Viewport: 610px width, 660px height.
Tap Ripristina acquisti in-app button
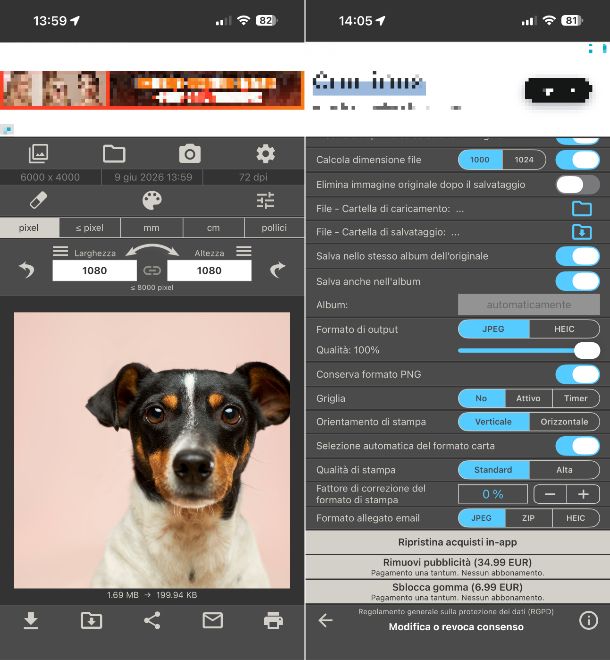(458, 542)
